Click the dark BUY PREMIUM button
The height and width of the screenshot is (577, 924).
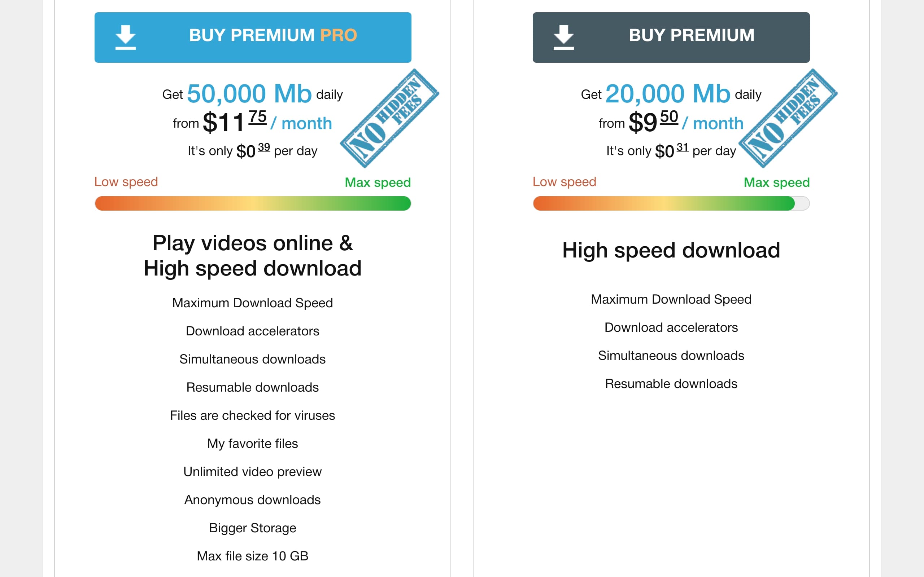pos(671,38)
